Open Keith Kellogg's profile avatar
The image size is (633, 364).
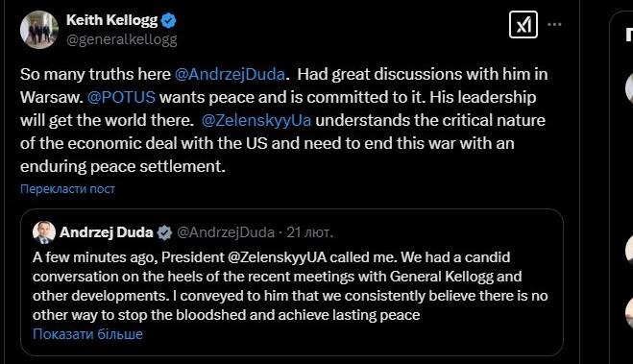click(39, 30)
